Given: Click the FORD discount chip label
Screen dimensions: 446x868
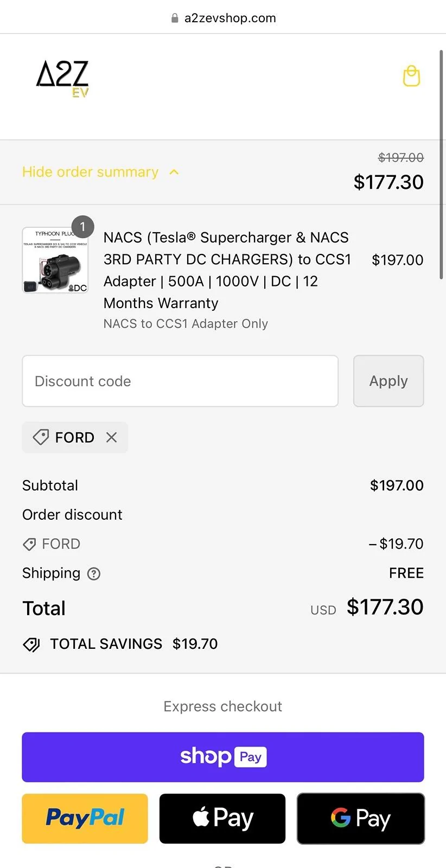Looking at the screenshot, I should pyautogui.click(x=74, y=437).
